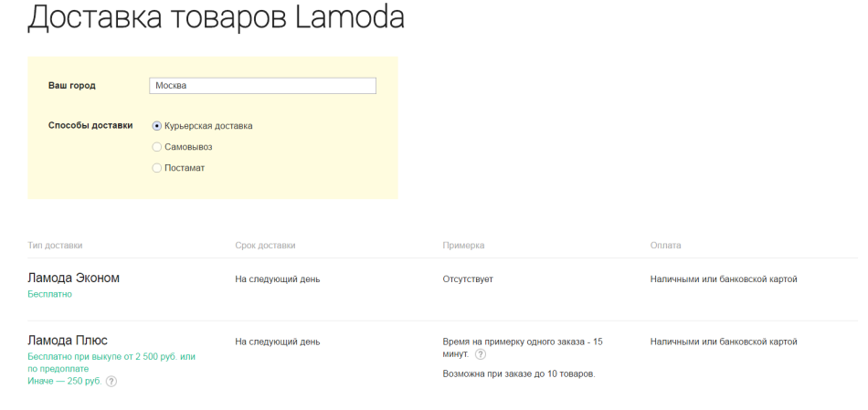Click the Срок доставки column header
Image resolution: width=868 pixels, height=410 pixels.
click(x=265, y=246)
